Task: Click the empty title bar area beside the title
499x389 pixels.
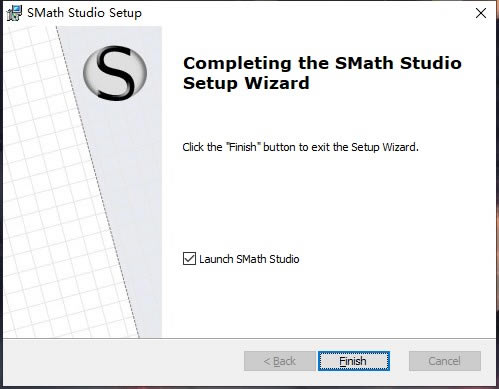Action: click(300, 13)
